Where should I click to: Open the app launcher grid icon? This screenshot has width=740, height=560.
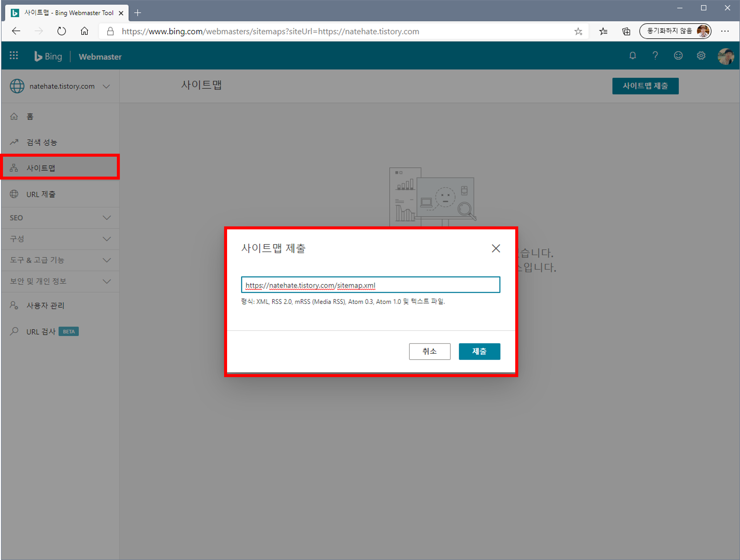click(x=14, y=55)
